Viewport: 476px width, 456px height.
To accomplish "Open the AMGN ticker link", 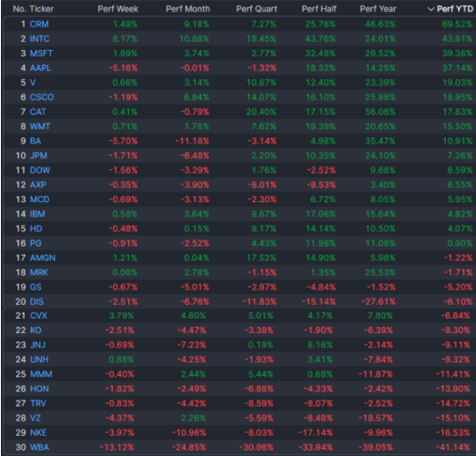I will [x=43, y=258].
